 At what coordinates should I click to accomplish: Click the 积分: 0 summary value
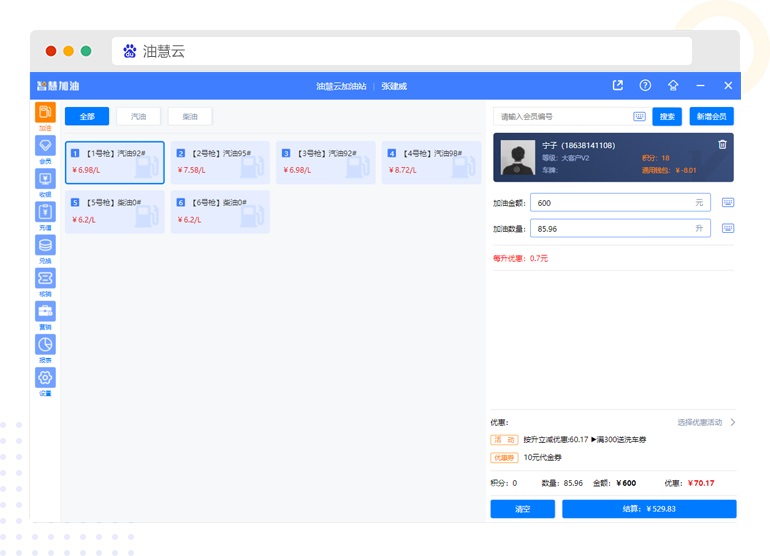pos(504,483)
